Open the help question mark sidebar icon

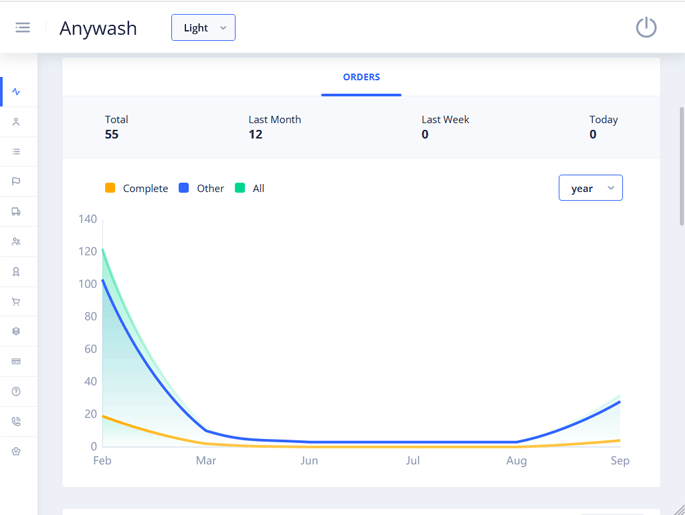(x=16, y=392)
